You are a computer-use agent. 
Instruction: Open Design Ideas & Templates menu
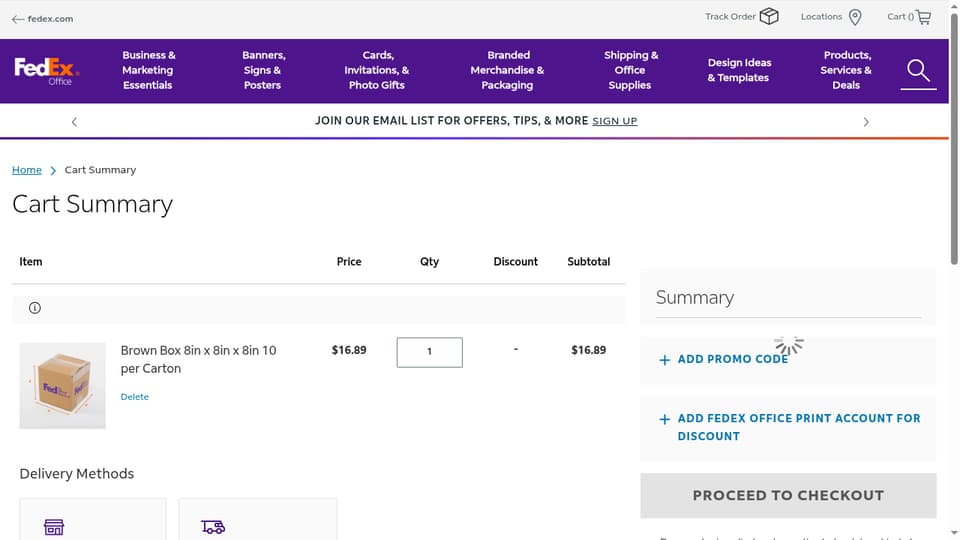(x=739, y=70)
